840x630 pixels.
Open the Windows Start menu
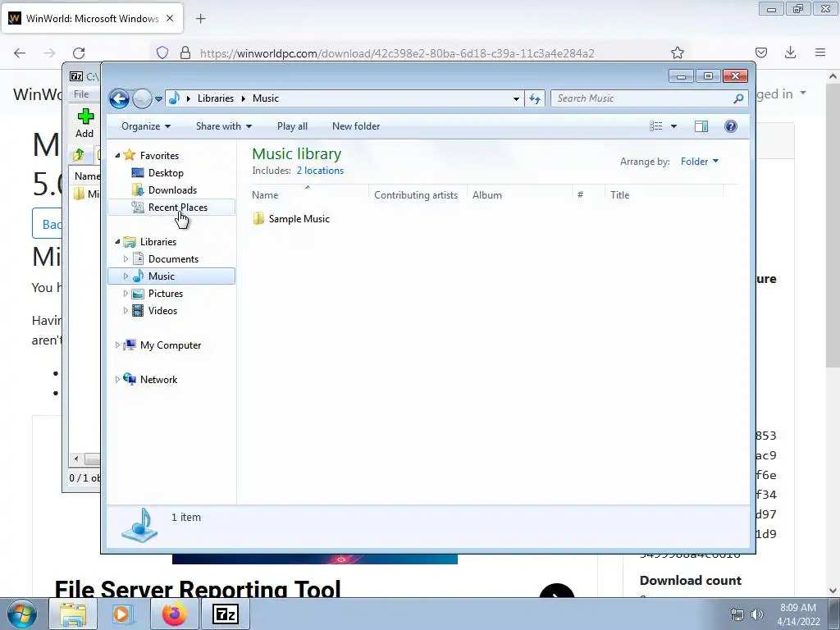[x=22, y=614]
